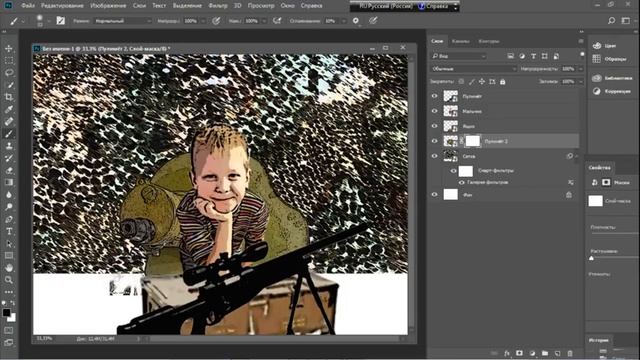Open the Изображение menu
The height and width of the screenshot is (360, 640).
click(x=108, y=6)
